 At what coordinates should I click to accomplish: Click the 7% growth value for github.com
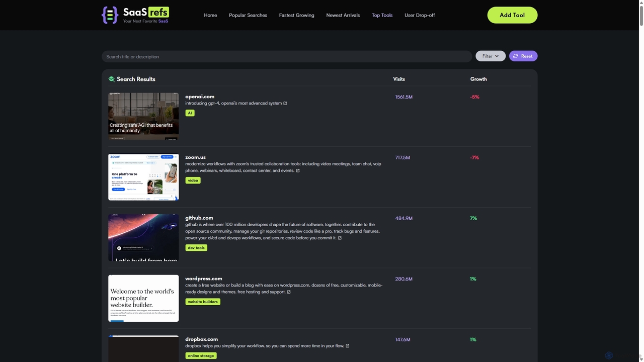473,218
